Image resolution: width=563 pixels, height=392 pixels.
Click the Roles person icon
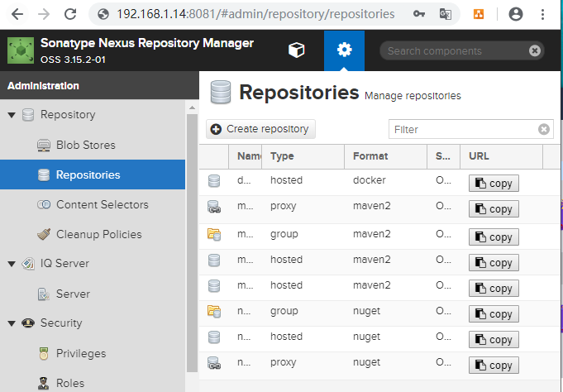[44, 384]
